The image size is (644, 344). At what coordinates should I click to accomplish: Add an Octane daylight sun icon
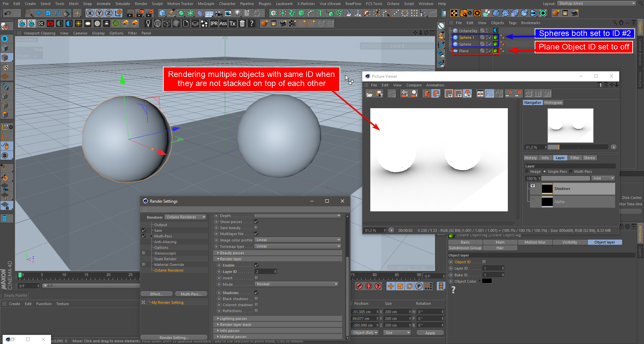click(78, 23)
